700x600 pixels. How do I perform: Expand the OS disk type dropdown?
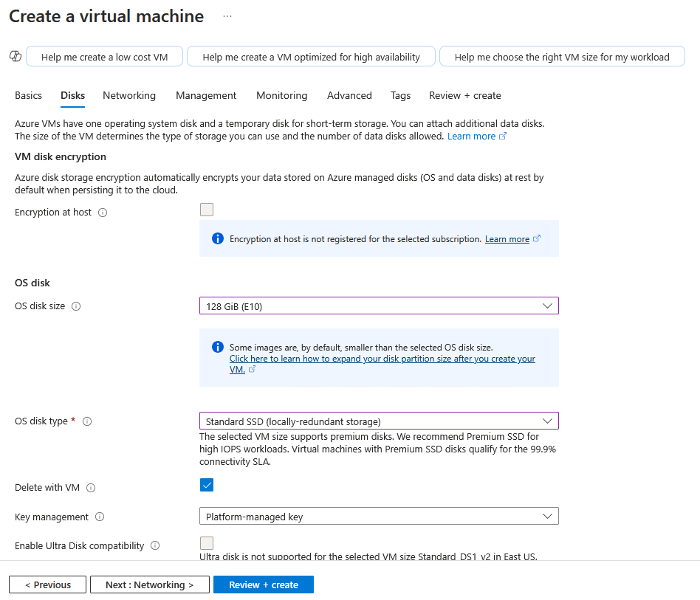tap(379, 421)
